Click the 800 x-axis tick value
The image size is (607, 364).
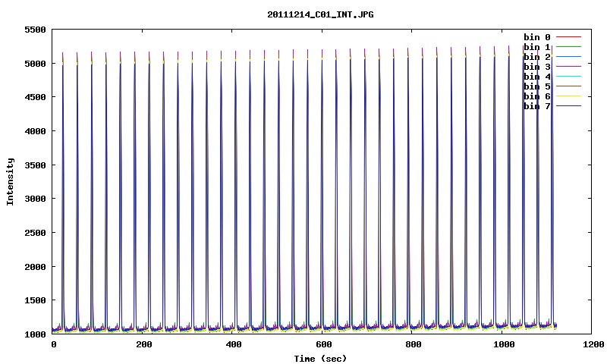[413, 344]
